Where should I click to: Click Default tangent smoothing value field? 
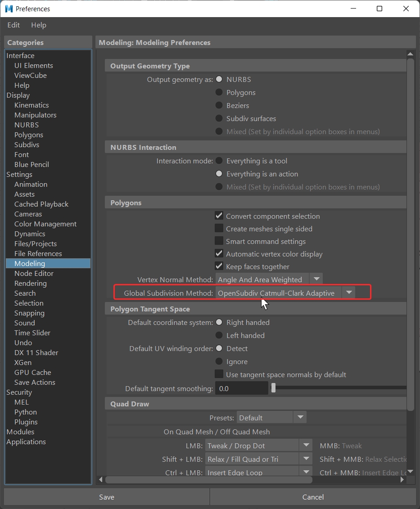(x=241, y=388)
